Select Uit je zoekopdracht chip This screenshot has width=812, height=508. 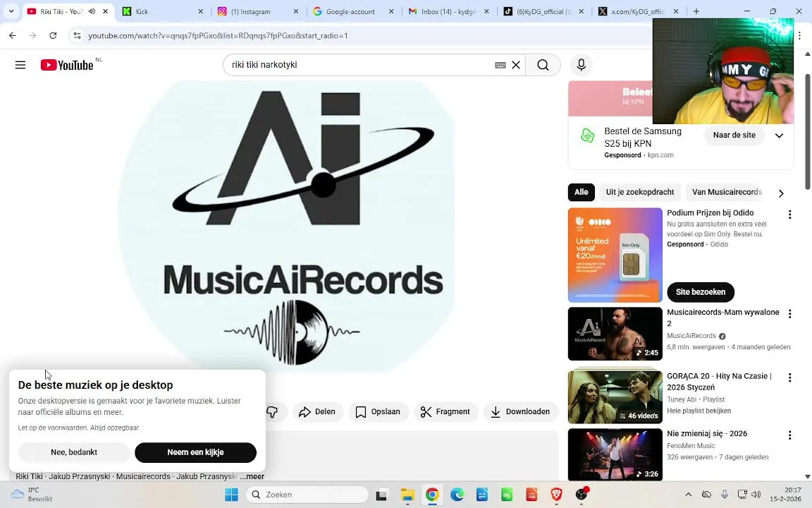click(640, 192)
